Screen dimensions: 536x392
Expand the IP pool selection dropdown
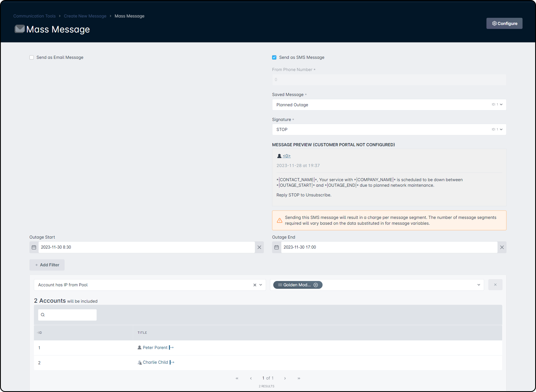[479, 285]
